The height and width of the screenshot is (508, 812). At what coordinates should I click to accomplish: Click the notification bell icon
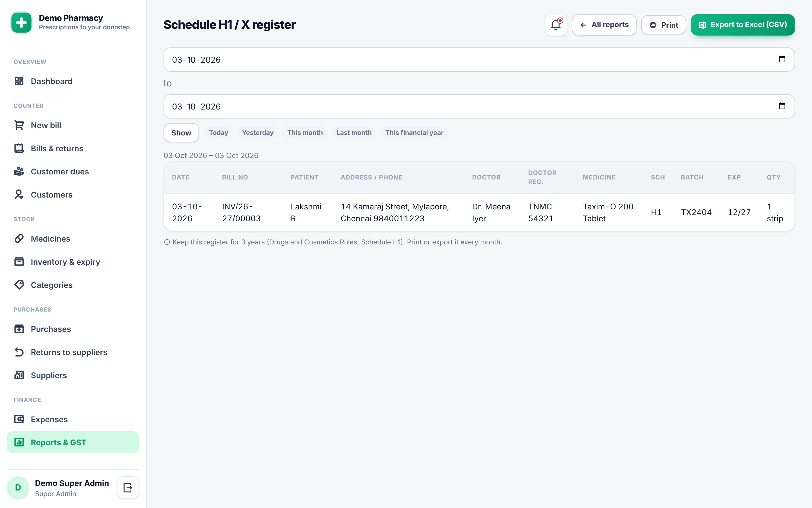[x=556, y=25]
